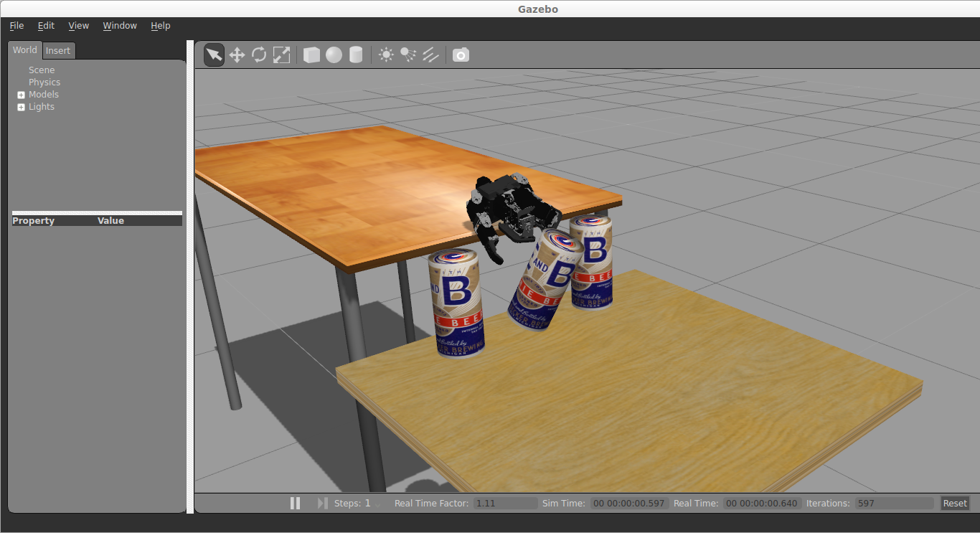Viewport: 980px width, 533px height.
Task: Insert a box shape
Action: [311, 55]
